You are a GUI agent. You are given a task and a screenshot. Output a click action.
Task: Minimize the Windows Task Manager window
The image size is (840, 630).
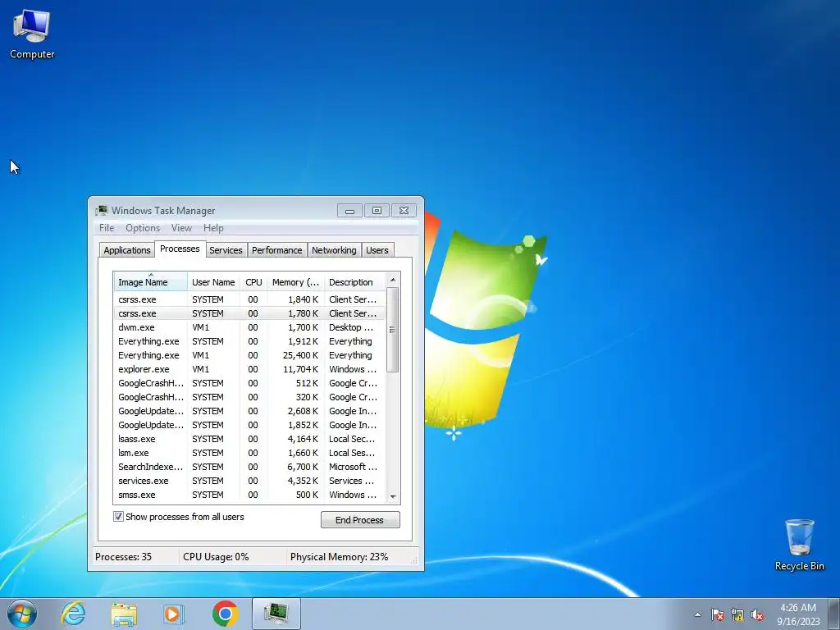349,211
